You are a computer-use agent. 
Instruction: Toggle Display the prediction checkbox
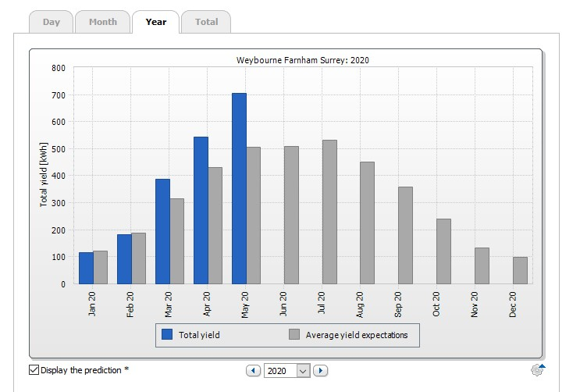tap(34, 370)
